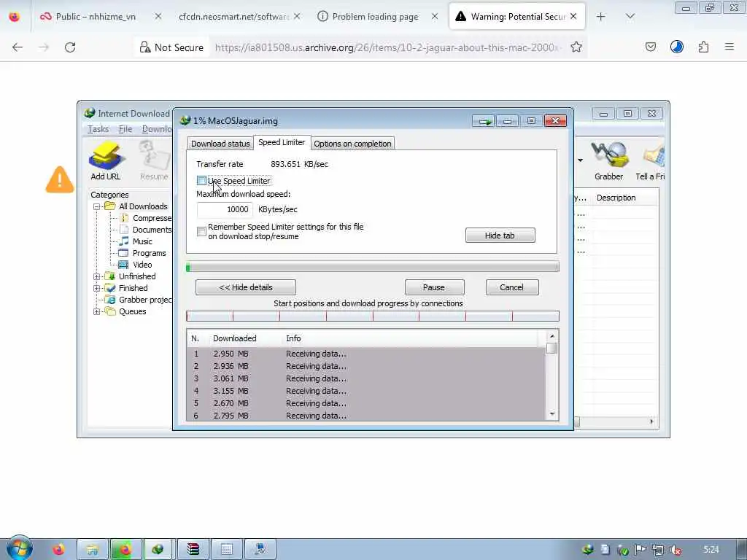
Task: Open the Windows Start orb
Action: click(x=19, y=548)
